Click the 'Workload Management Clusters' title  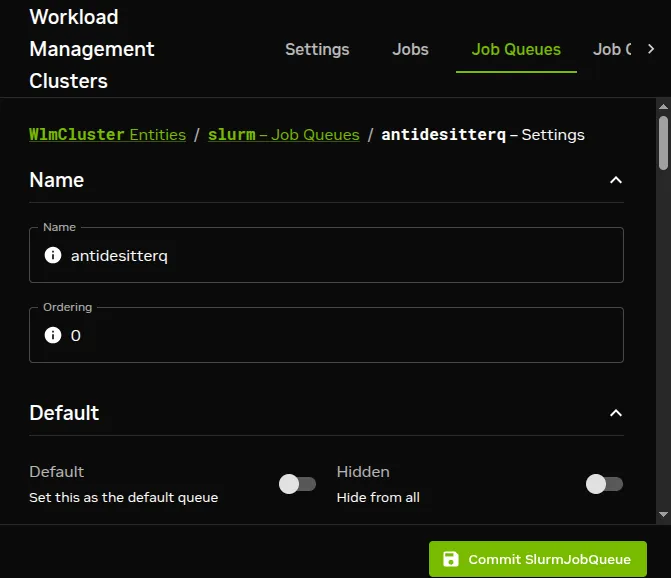pos(92,49)
